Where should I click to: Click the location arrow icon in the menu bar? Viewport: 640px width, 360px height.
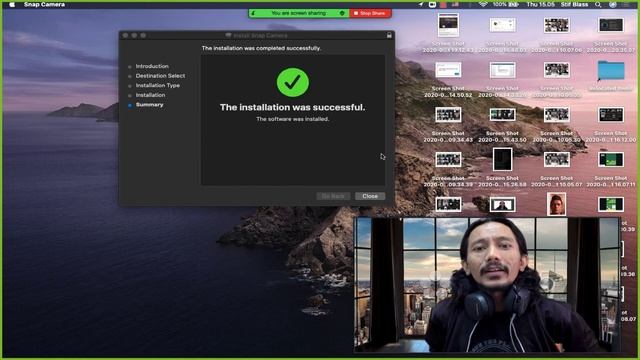(x=420, y=4)
